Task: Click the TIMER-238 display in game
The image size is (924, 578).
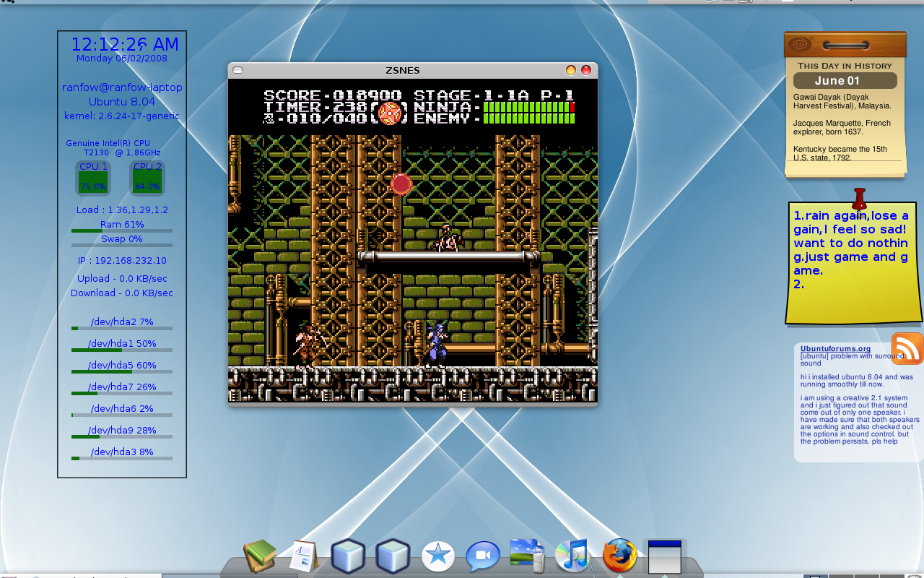Action: pos(315,107)
